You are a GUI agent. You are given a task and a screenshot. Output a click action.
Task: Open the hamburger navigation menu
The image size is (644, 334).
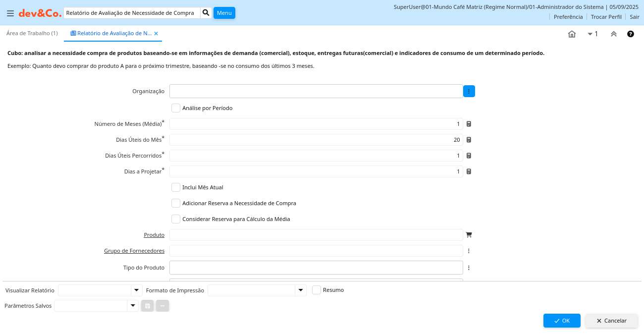(x=10, y=13)
